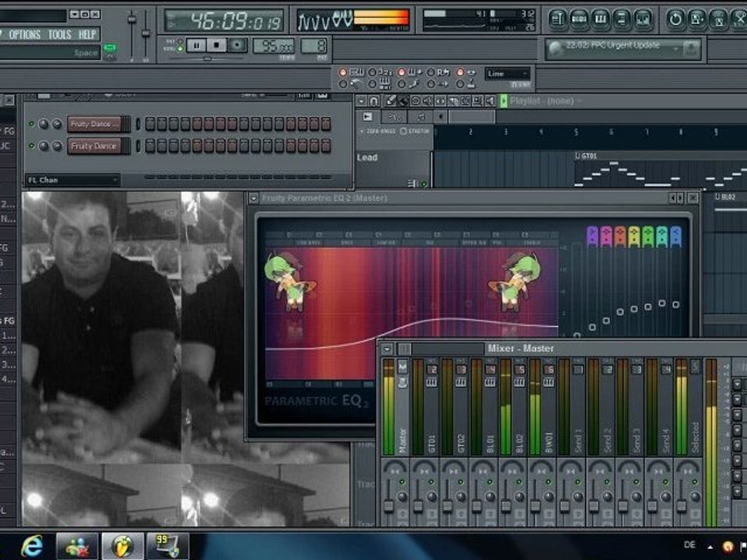
Task: Open the playlist options menu arrow
Action: click(362, 101)
